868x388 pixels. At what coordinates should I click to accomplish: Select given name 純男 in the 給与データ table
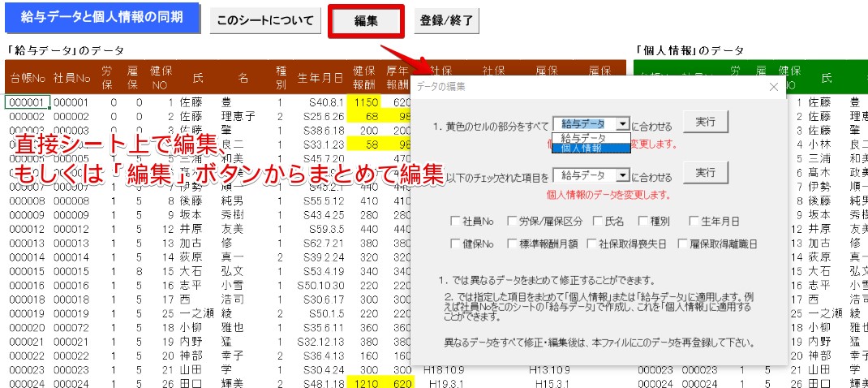click(231, 200)
